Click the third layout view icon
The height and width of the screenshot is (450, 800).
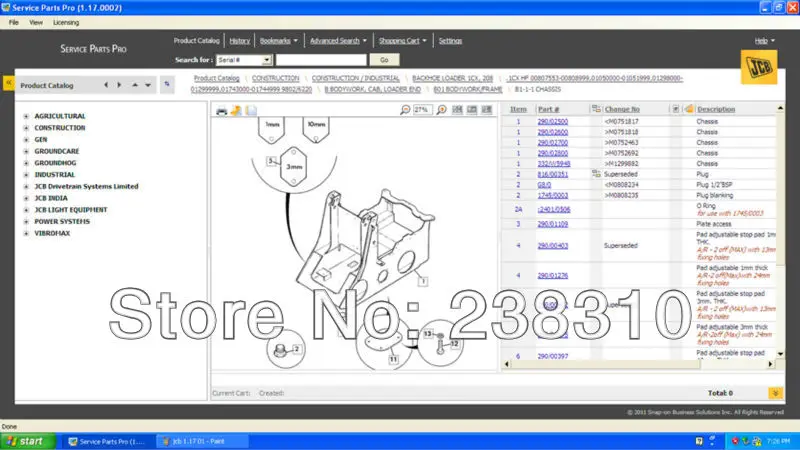coord(487,110)
